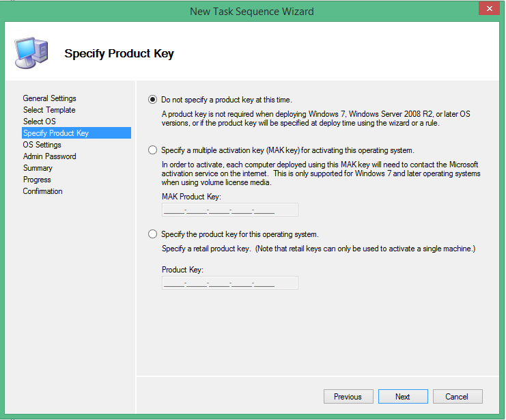Click Next to continue the wizard

pyautogui.click(x=402, y=397)
